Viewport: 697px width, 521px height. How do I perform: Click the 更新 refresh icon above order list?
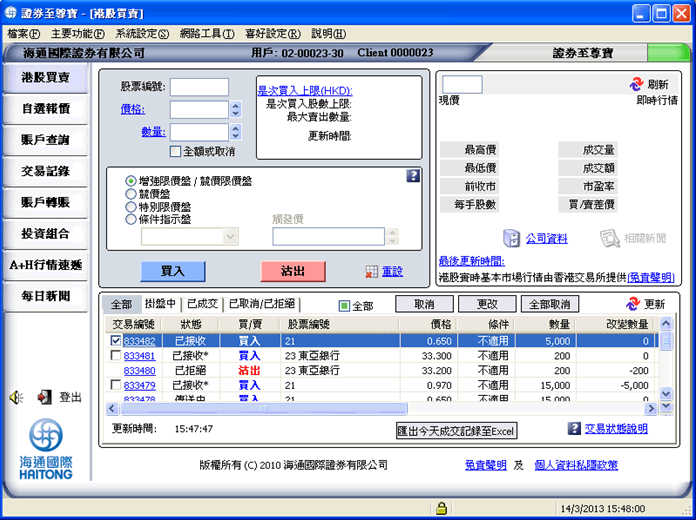633,304
